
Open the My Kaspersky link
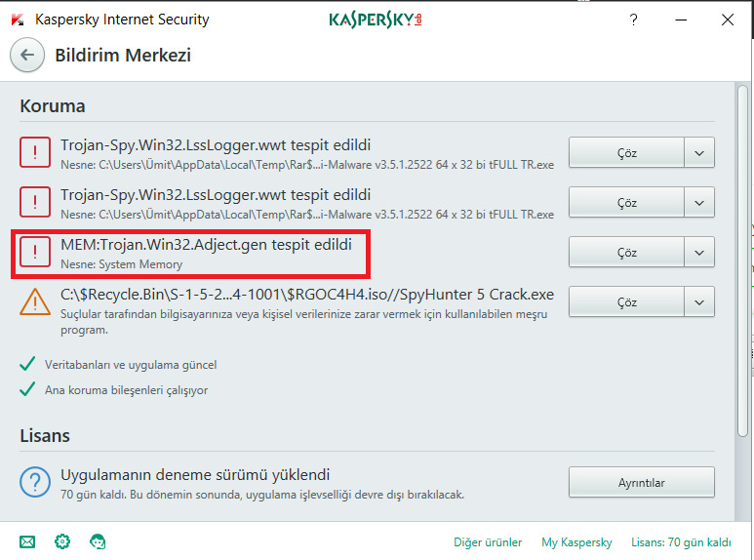pos(576,542)
